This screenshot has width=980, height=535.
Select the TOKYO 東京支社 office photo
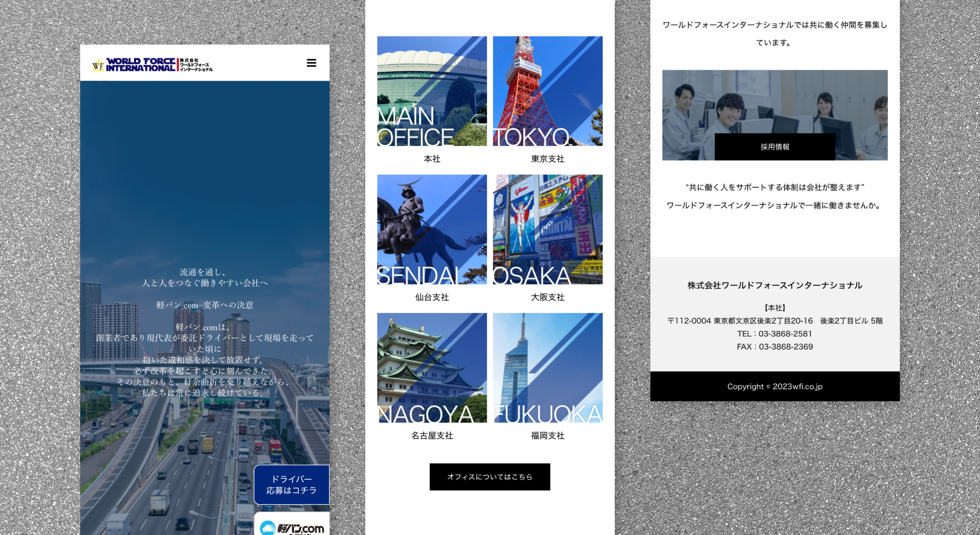tap(547, 91)
